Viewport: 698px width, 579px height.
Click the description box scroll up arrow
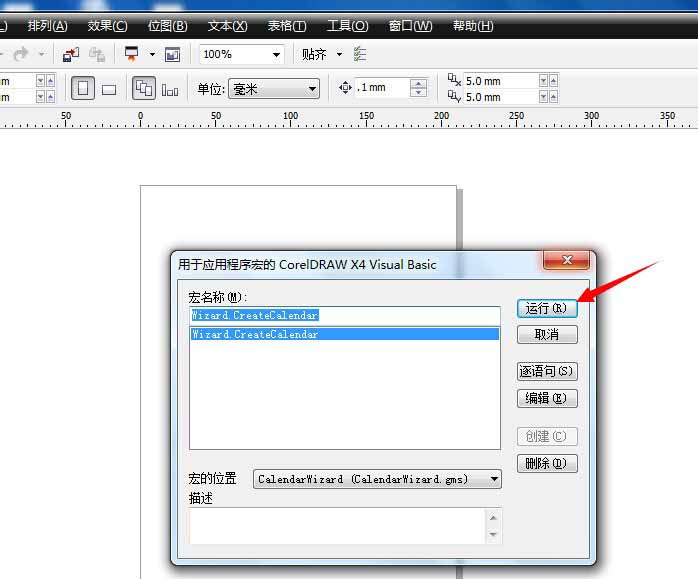coord(493,518)
